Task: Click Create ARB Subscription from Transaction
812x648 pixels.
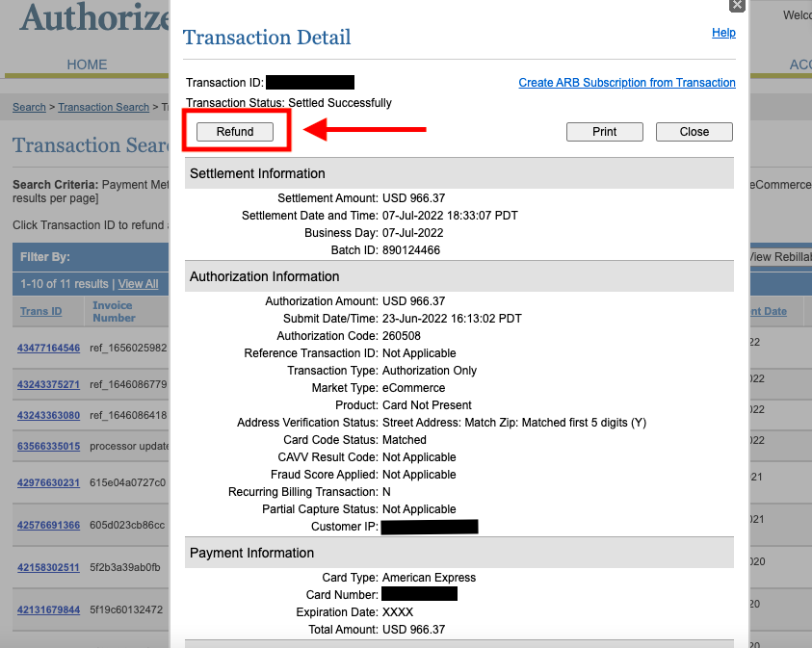Action: coord(626,83)
